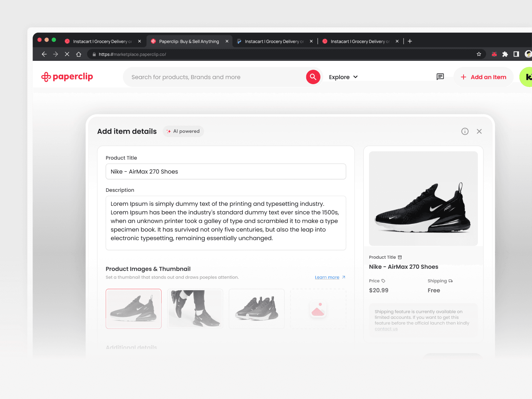This screenshot has width=532, height=399.
Task: Click the paperclip logo
Action: coord(67,77)
